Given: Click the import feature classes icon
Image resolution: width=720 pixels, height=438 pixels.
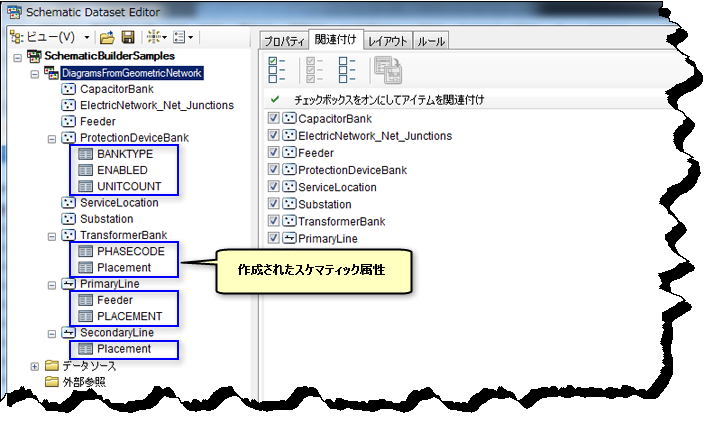Looking at the screenshot, I should pyautogui.click(x=388, y=70).
